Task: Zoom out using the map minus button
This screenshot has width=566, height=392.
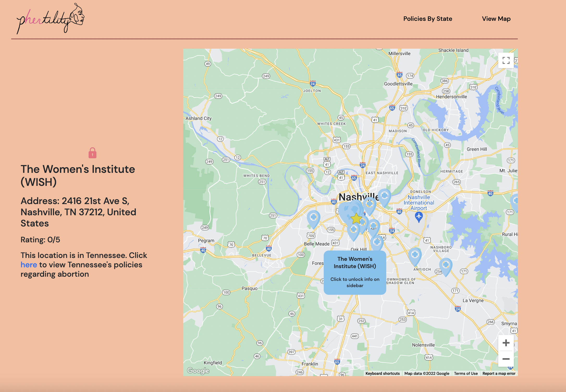Action: click(506, 359)
